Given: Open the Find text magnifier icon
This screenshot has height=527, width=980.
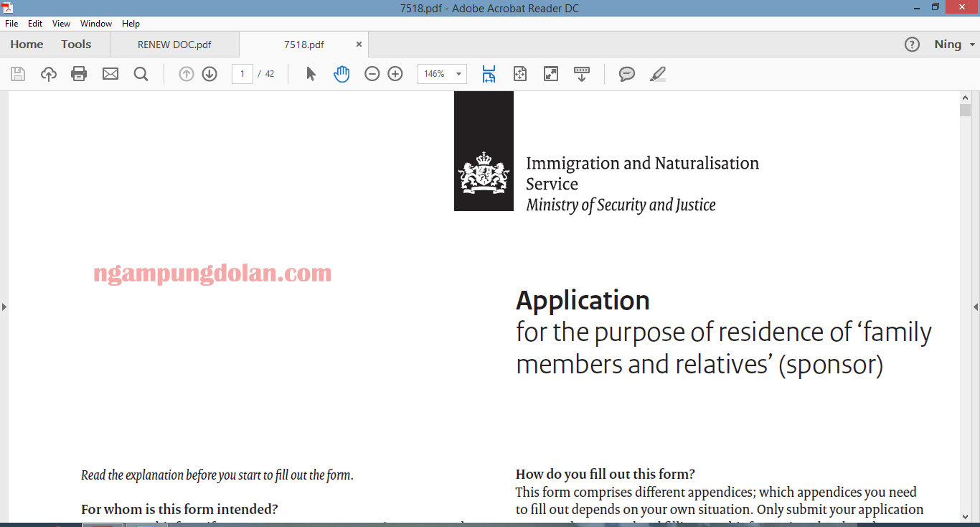Looking at the screenshot, I should pyautogui.click(x=141, y=74).
